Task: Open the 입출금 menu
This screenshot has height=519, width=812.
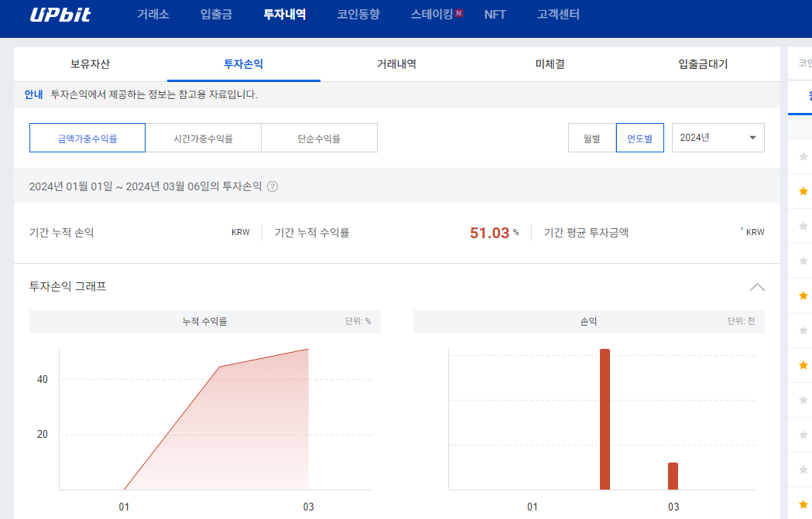Action: (x=217, y=15)
